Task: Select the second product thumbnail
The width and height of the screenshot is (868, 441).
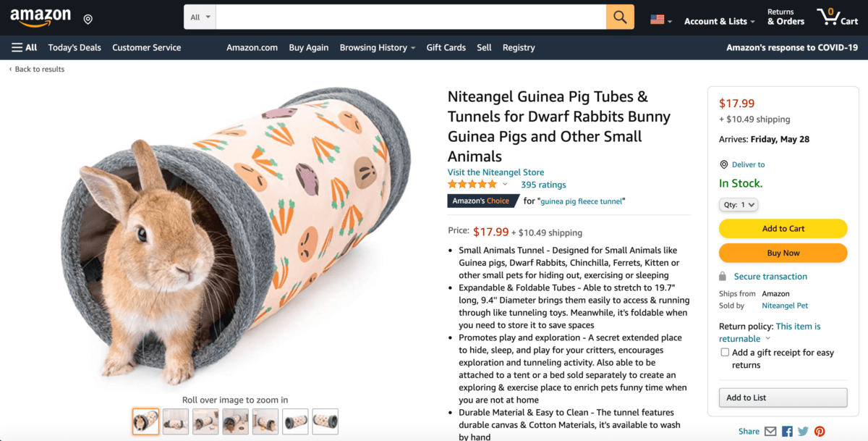Action: (x=175, y=421)
